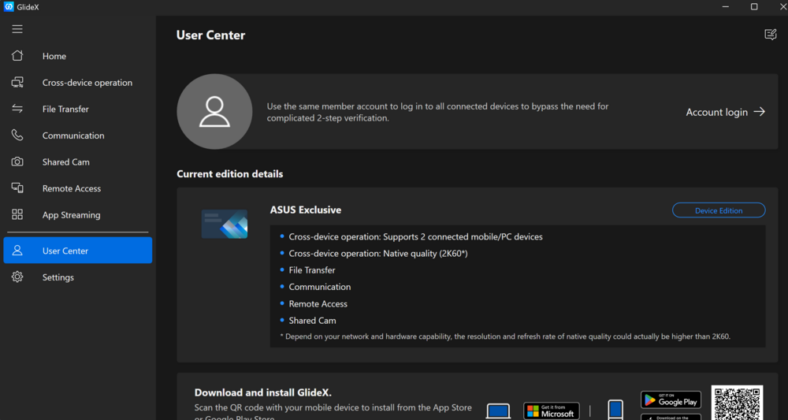
Task: Open Get it from Microsoft badge
Action: (551, 411)
